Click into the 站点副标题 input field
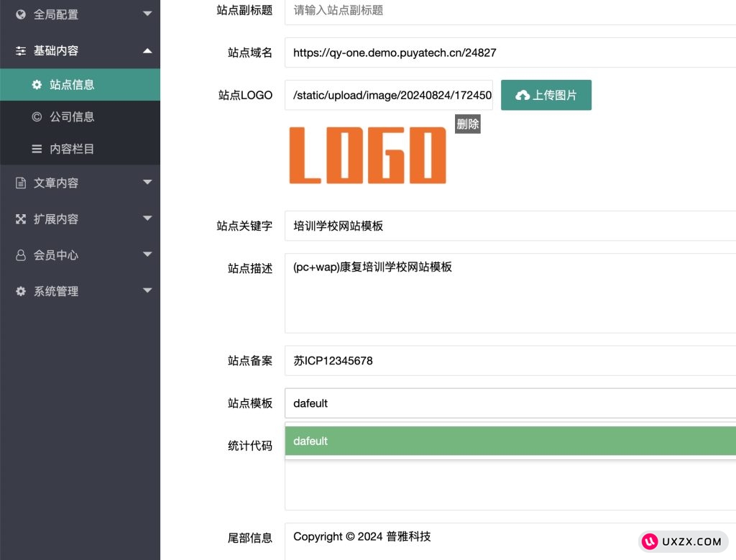Image resolution: width=736 pixels, height=560 pixels. pyautogui.click(x=510, y=10)
